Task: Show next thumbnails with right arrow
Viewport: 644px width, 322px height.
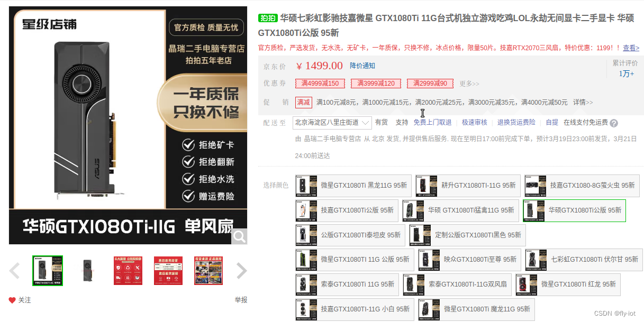Action: (241, 271)
